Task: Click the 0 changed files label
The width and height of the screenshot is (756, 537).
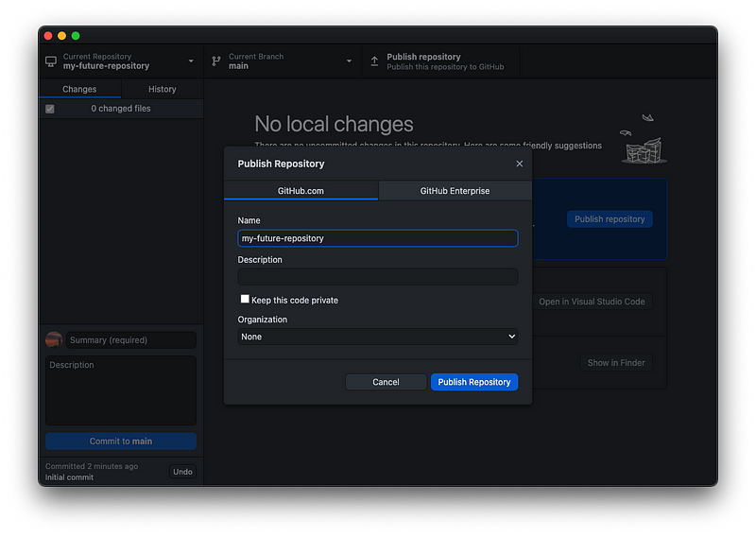Action: pos(121,109)
